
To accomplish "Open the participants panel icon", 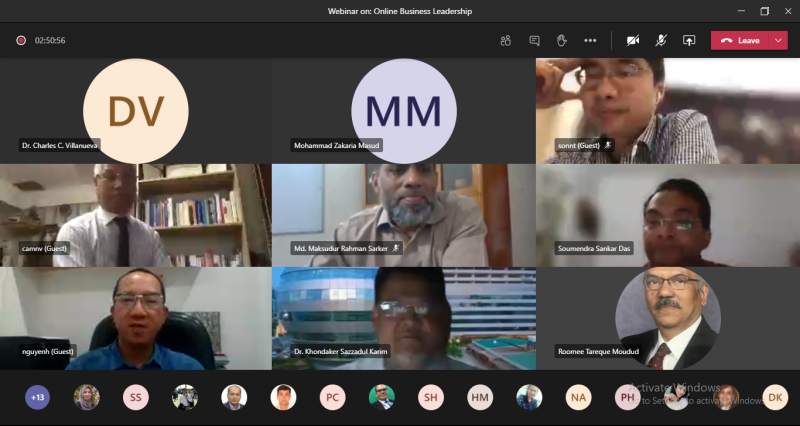I will [x=506, y=40].
